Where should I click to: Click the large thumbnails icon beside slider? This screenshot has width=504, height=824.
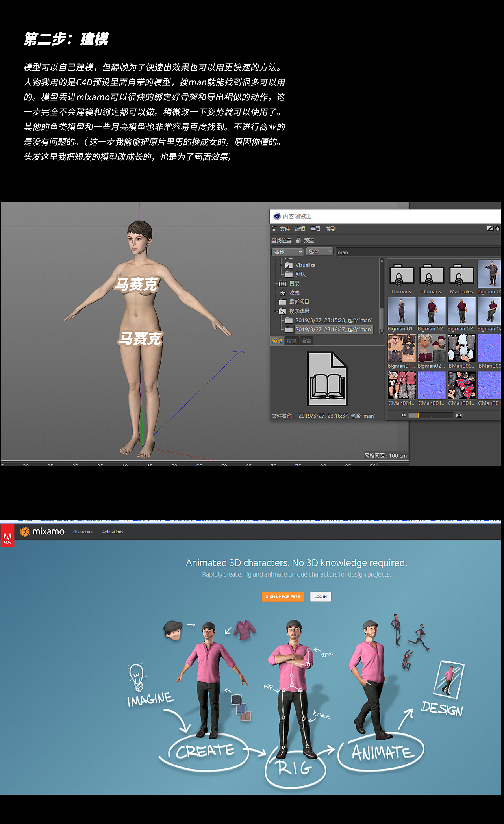(459, 415)
